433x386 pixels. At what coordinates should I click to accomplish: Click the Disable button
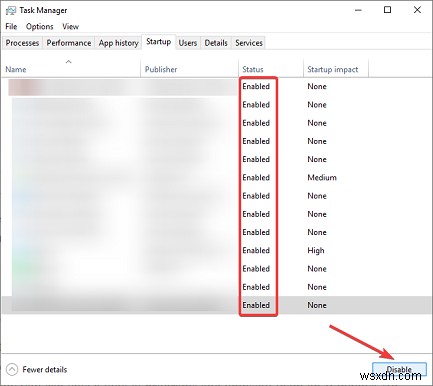click(x=399, y=369)
